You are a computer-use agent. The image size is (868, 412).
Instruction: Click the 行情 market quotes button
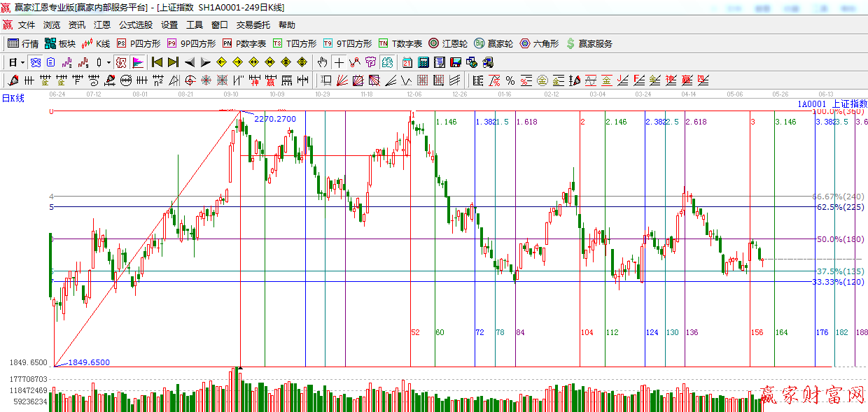tap(23, 43)
